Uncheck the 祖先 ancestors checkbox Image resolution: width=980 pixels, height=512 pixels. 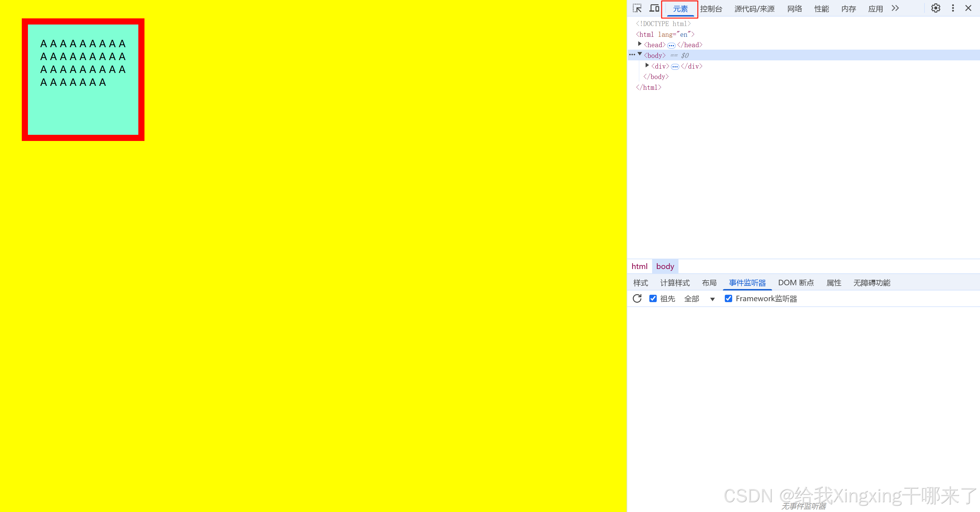coord(653,298)
